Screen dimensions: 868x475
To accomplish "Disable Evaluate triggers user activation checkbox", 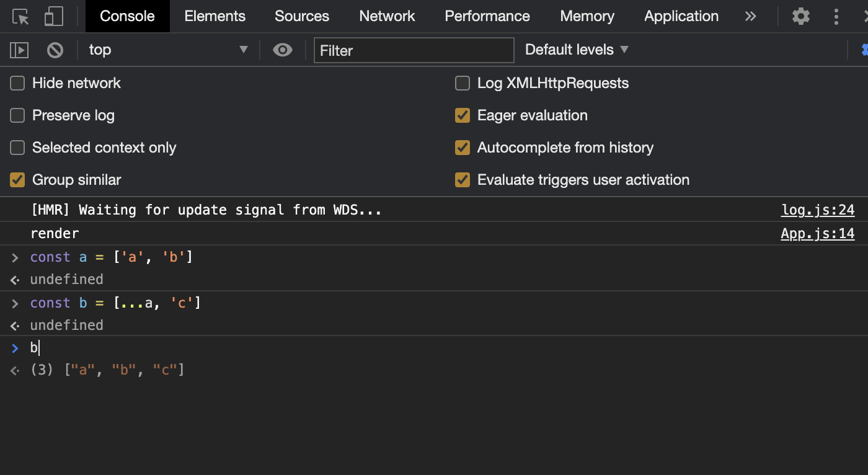I will tap(463, 180).
